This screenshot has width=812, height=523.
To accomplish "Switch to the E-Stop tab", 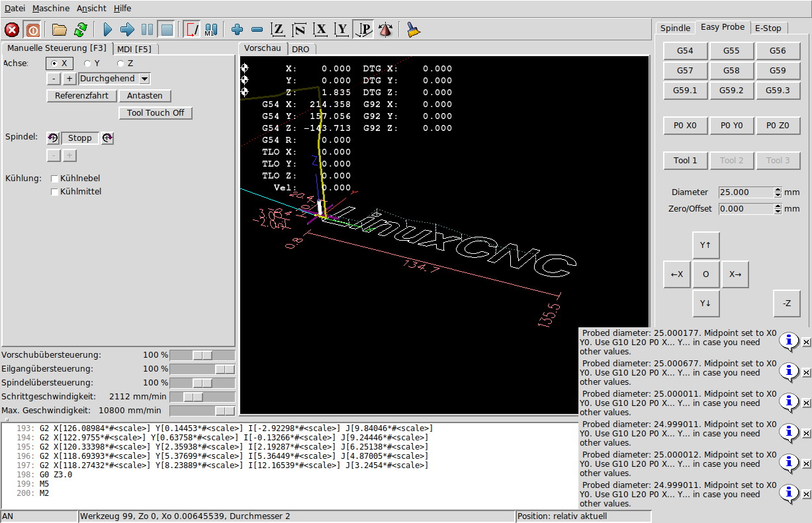I will 768,28.
